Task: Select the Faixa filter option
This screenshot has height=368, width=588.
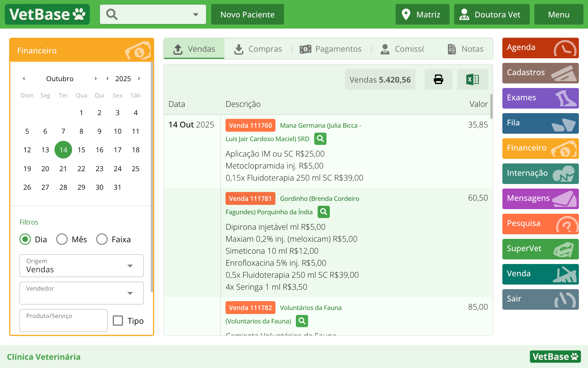Action: tap(102, 239)
